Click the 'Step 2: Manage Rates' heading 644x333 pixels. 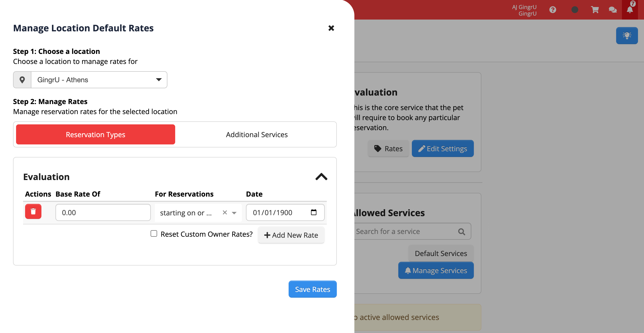pos(50,102)
